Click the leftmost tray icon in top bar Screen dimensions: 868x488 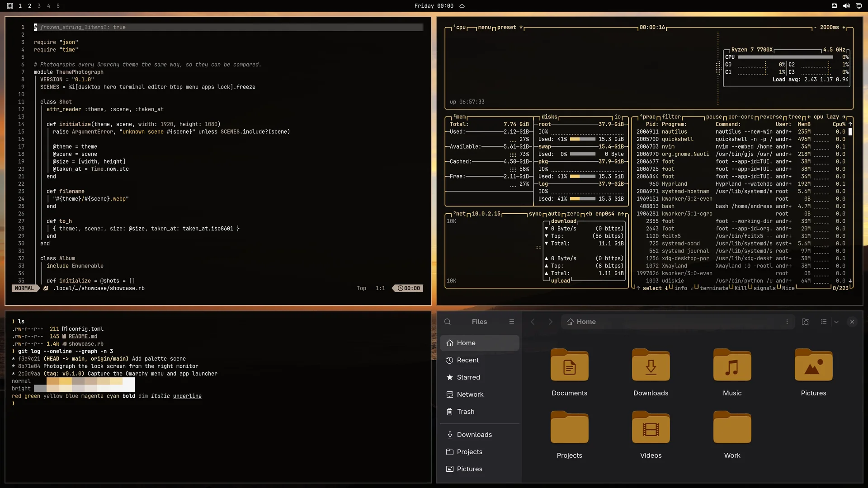[834, 6]
